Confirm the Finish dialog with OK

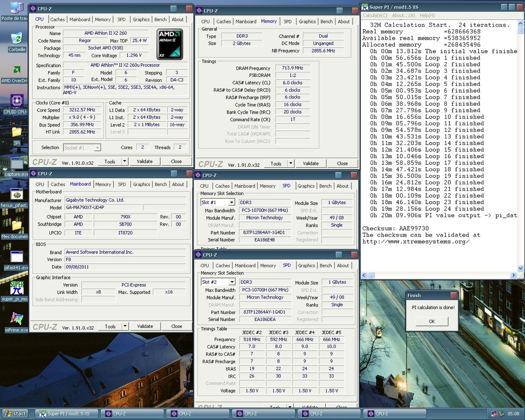432,321
